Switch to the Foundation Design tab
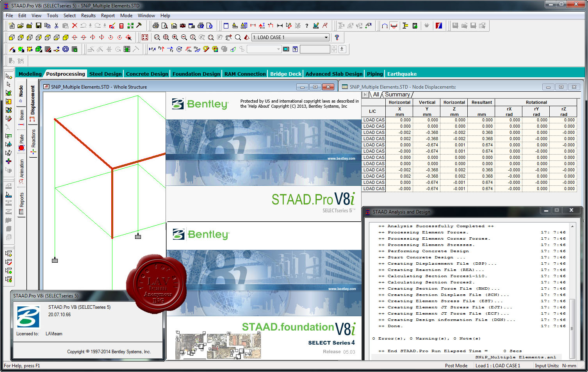 pos(196,74)
